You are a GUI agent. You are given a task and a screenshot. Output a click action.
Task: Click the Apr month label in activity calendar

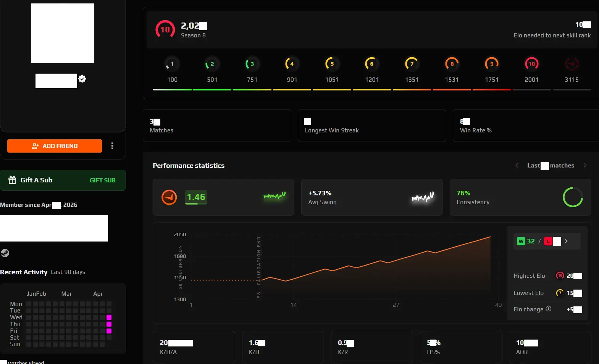tap(98, 294)
